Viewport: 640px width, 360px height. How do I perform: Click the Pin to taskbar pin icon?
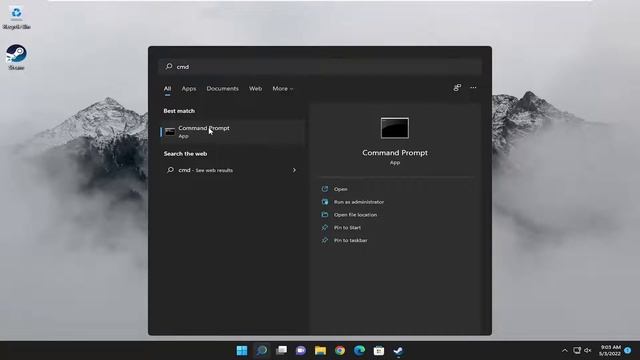click(x=325, y=240)
